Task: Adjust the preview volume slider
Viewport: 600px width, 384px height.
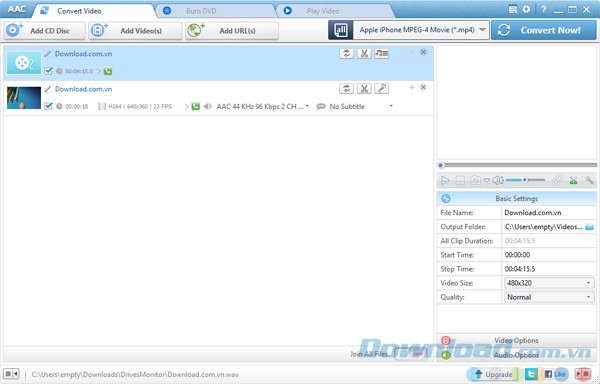Action: (x=525, y=180)
